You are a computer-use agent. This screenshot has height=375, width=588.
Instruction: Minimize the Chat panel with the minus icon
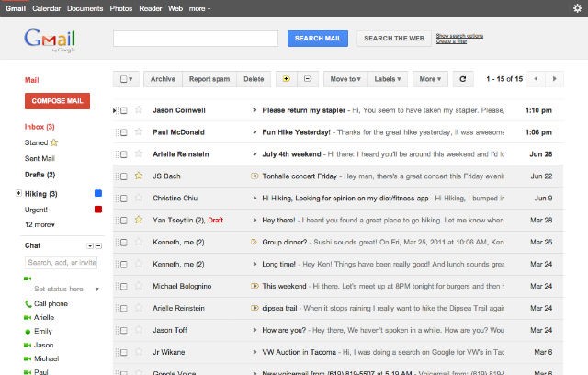pyautogui.click(x=98, y=246)
